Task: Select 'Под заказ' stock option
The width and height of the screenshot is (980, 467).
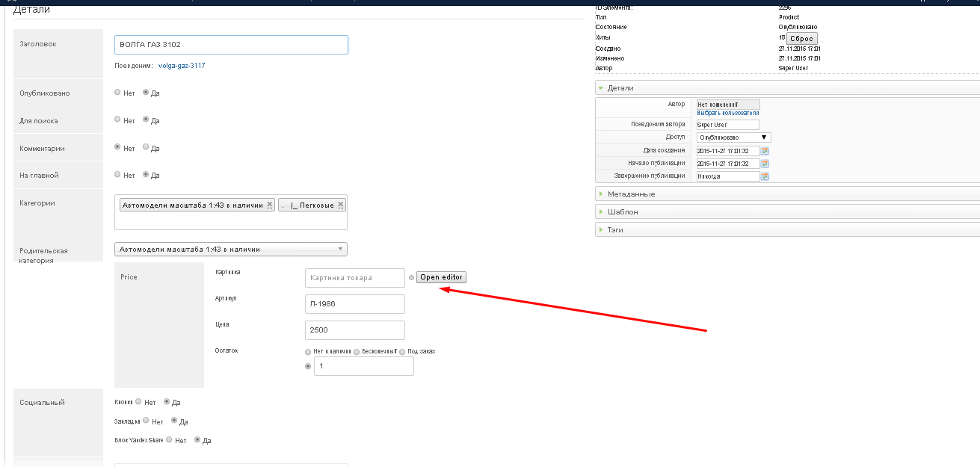Action: [x=402, y=351]
